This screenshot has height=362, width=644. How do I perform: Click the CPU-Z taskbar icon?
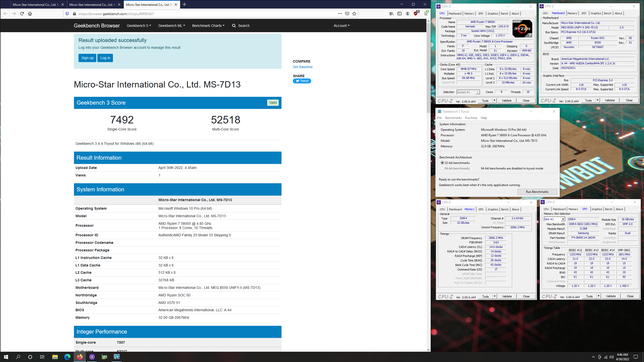point(92,357)
